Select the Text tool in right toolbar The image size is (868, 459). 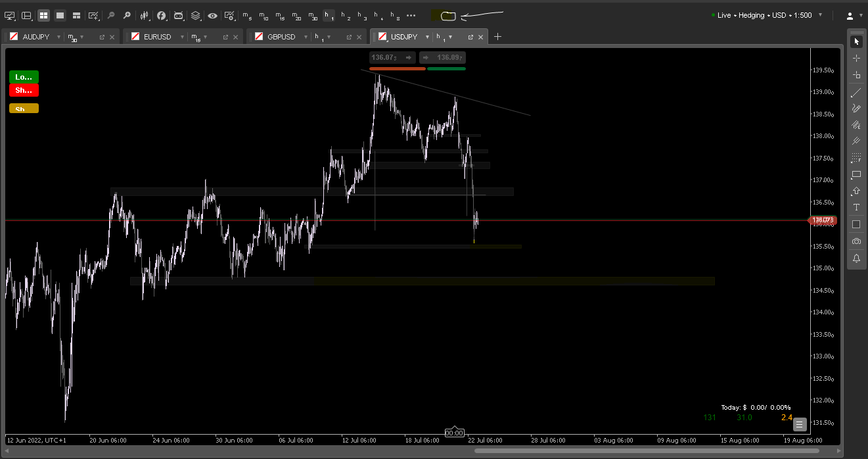pos(856,208)
